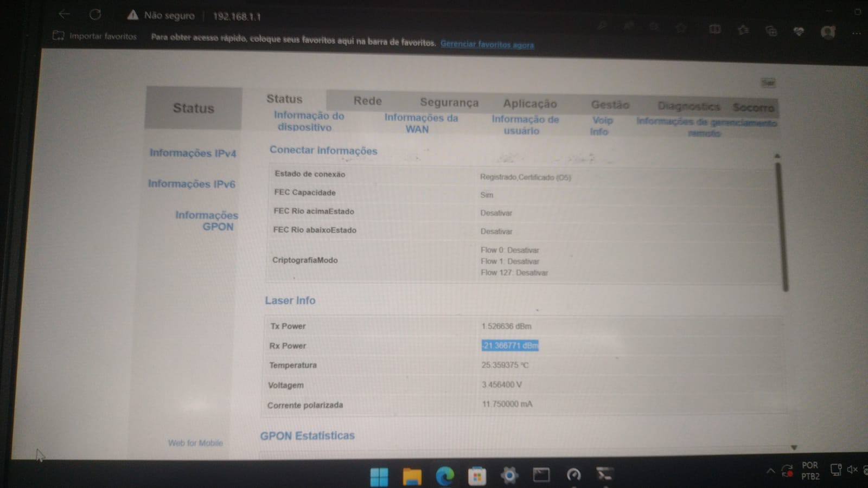This screenshot has height=488, width=868.
Task: Click the muted volume icon in system tray
Action: [x=853, y=470]
